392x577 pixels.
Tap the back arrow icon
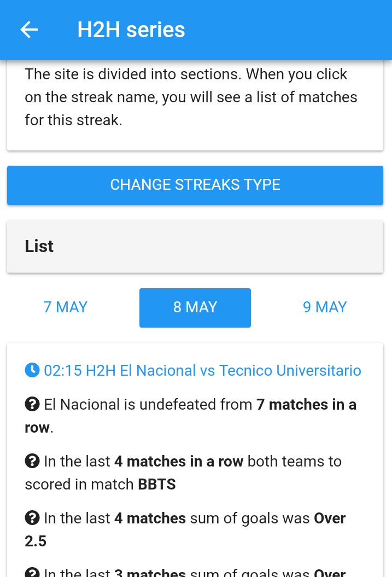pyautogui.click(x=29, y=30)
